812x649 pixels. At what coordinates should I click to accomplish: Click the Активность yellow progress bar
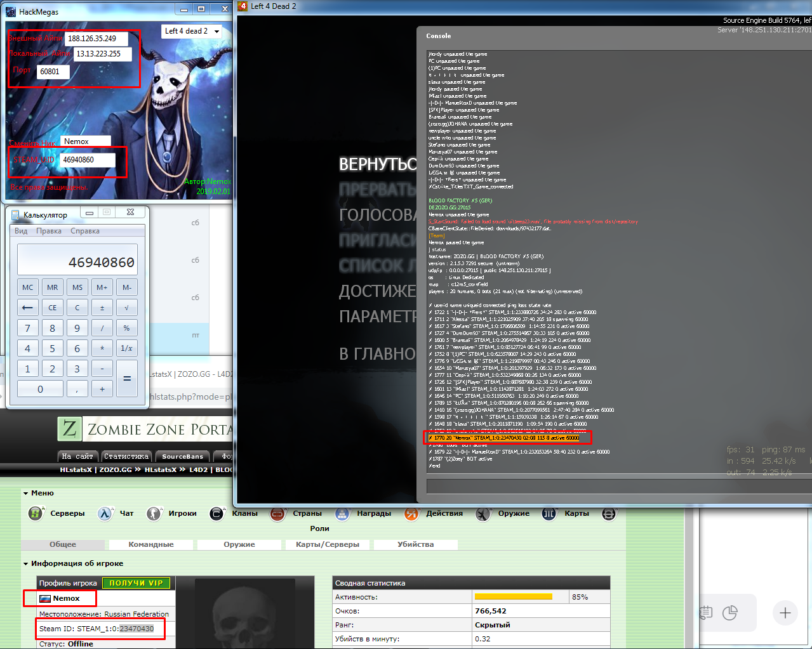click(513, 597)
